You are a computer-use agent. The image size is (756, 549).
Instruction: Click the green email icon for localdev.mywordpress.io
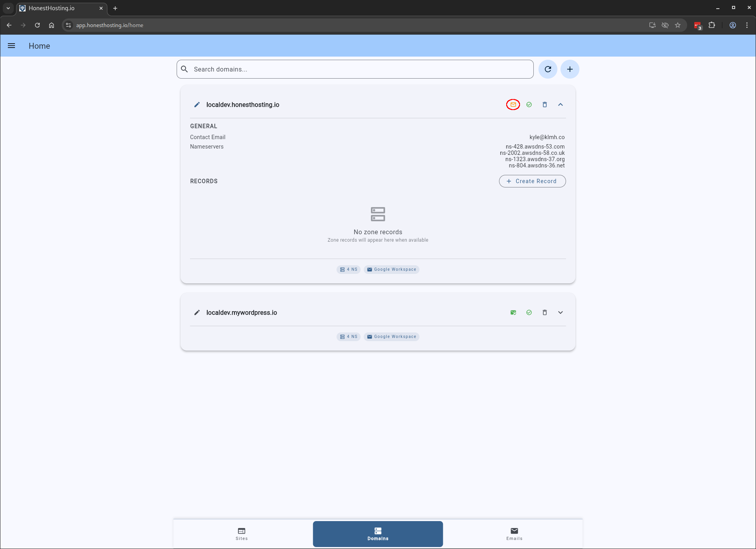[x=513, y=312]
